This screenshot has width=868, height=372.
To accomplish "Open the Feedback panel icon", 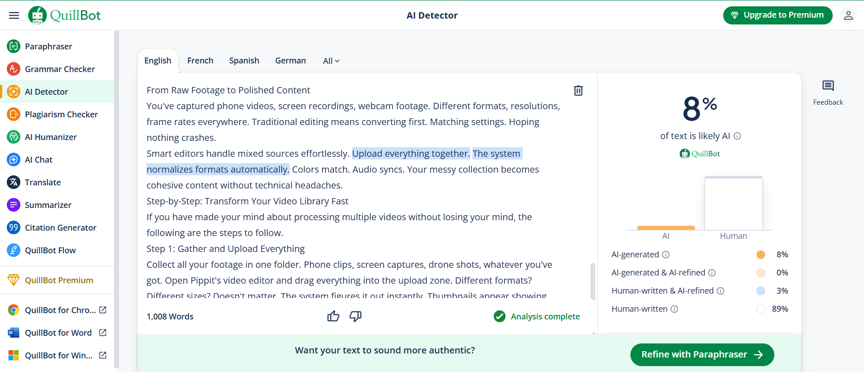I will tap(828, 86).
